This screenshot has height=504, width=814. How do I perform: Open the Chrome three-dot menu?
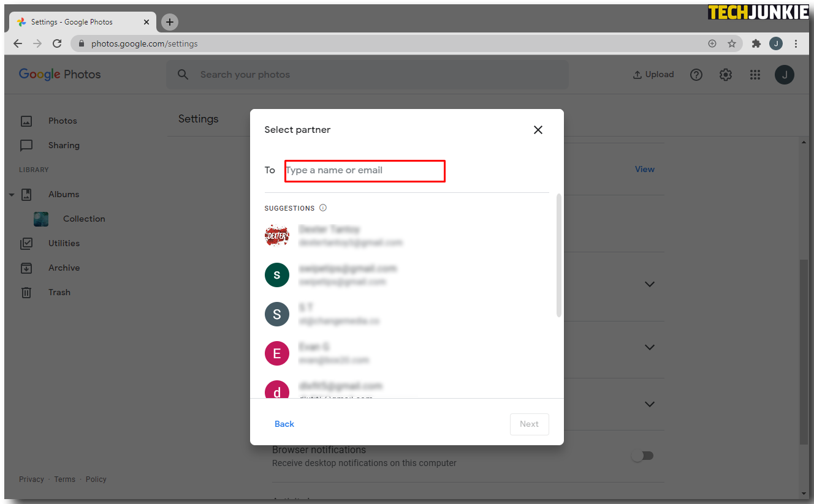point(796,43)
